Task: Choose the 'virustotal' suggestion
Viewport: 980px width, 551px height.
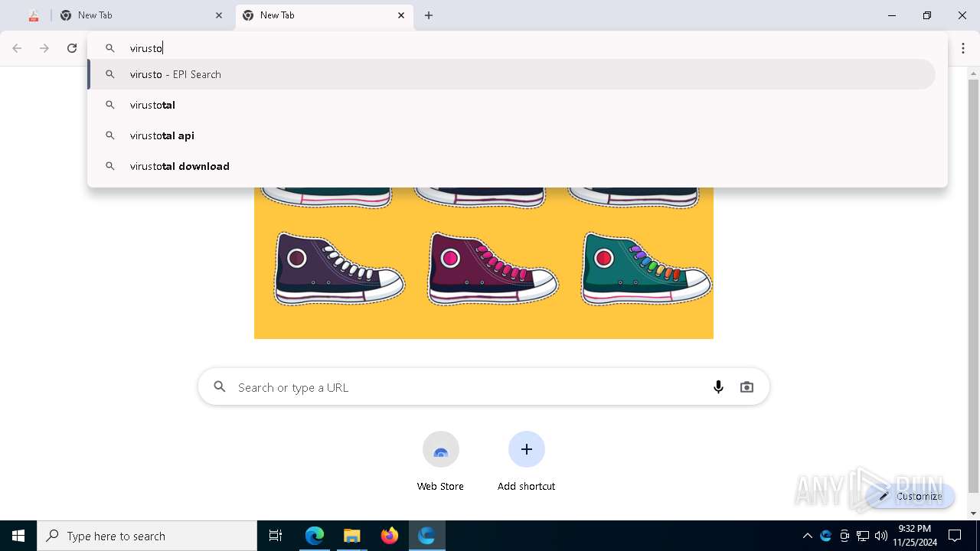Action: click(x=511, y=105)
